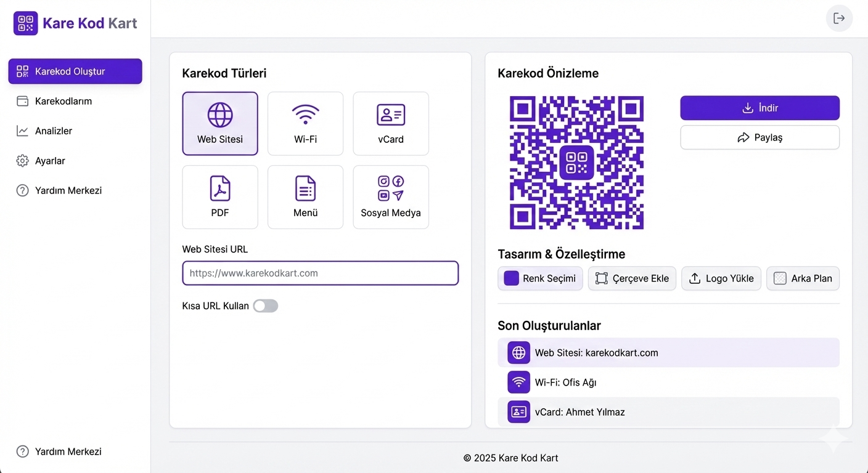868x473 pixels.
Task: Select the Web Sitesi globe icon tile
Action: tap(220, 123)
